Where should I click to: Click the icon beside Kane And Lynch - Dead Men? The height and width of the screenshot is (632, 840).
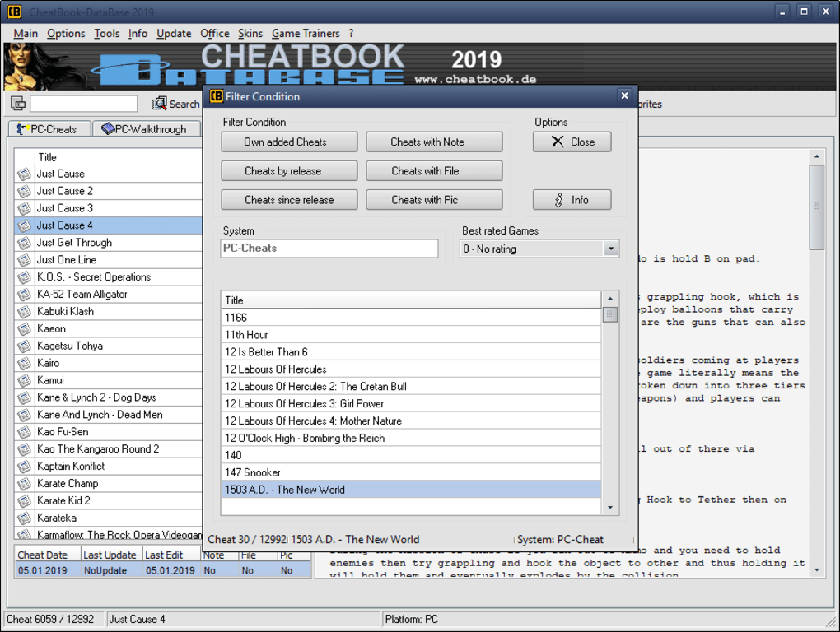tap(24, 415)
